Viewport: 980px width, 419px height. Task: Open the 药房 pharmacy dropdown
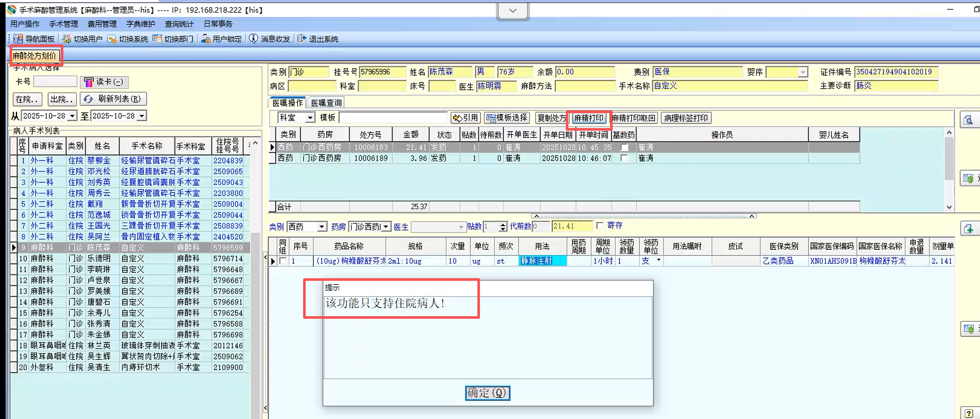[x=386, y=227]
